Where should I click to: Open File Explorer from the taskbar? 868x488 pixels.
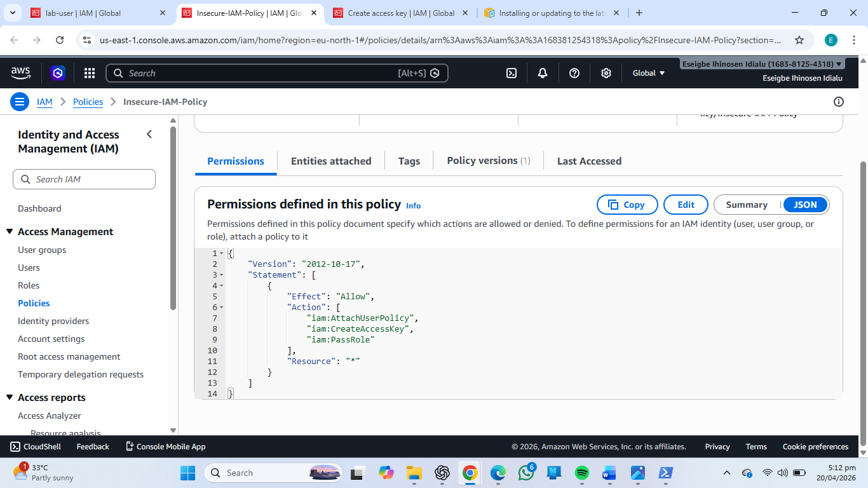414,473
